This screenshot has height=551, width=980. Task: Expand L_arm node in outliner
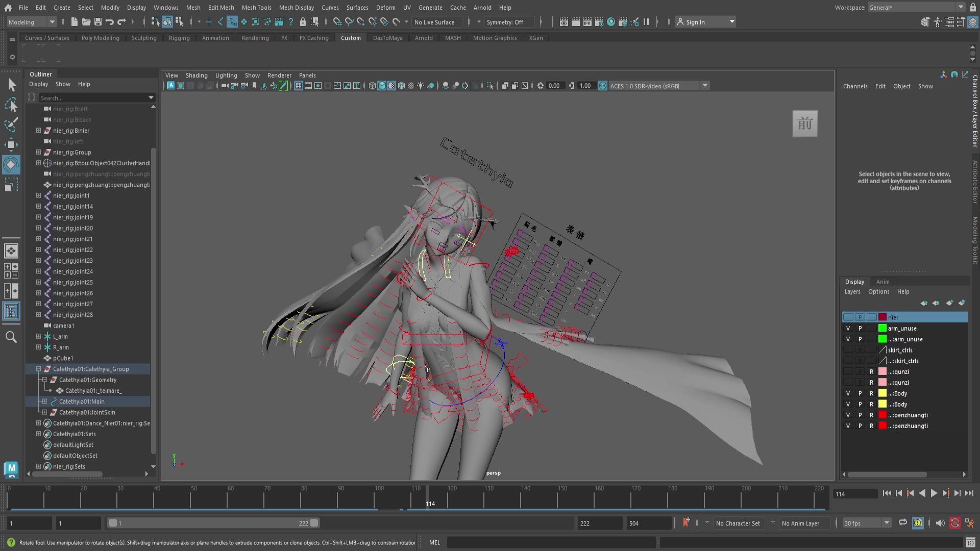38,337
